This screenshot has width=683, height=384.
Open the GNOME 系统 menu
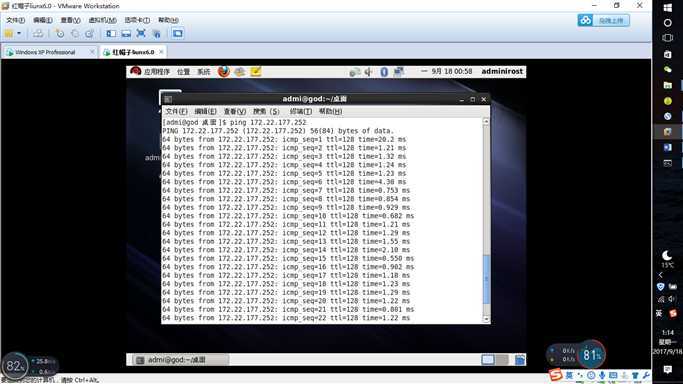point(204,72)
